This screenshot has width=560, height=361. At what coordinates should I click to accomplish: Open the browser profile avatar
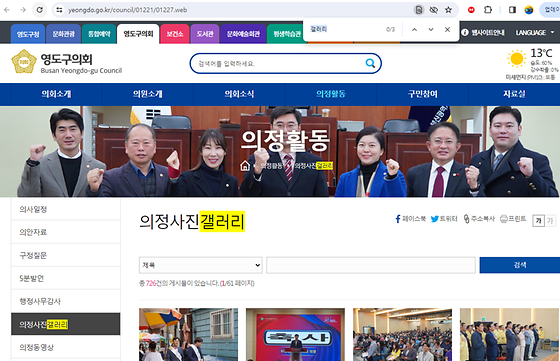coord(529,10)
